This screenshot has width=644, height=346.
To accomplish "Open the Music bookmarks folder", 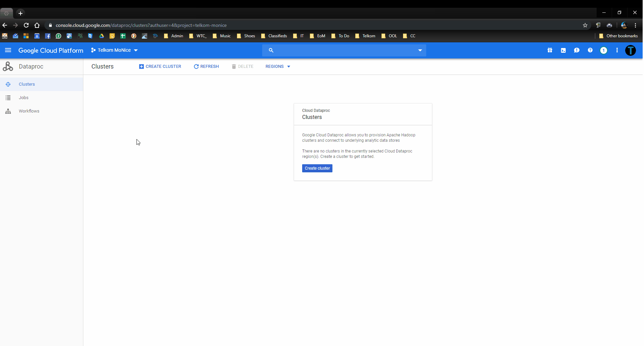I will [222, 36].
